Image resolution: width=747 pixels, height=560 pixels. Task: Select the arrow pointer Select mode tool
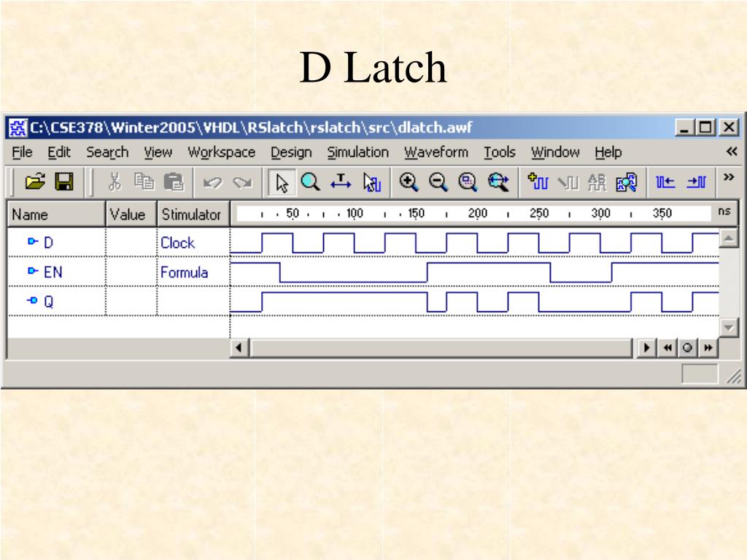click(282, 182)
